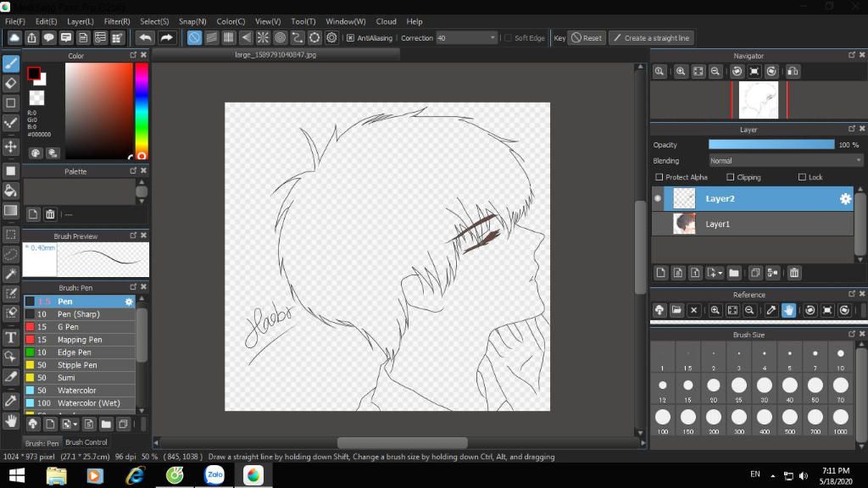This screenshot has height=488, width=868.
Task: Turn snap off in snap toolbar
Action: [x=194, y=37]
